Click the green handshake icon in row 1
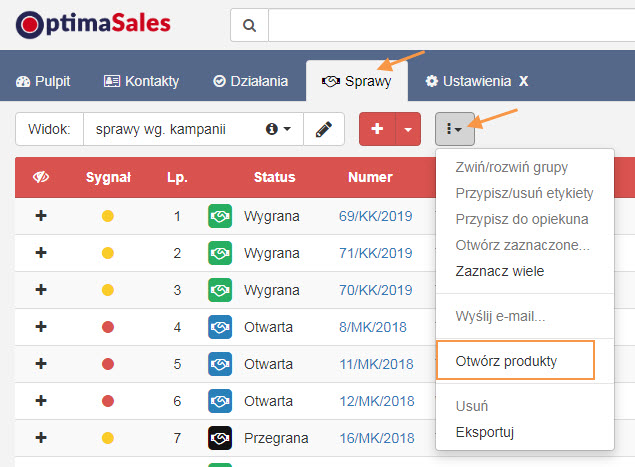 [x=220, y=216]
